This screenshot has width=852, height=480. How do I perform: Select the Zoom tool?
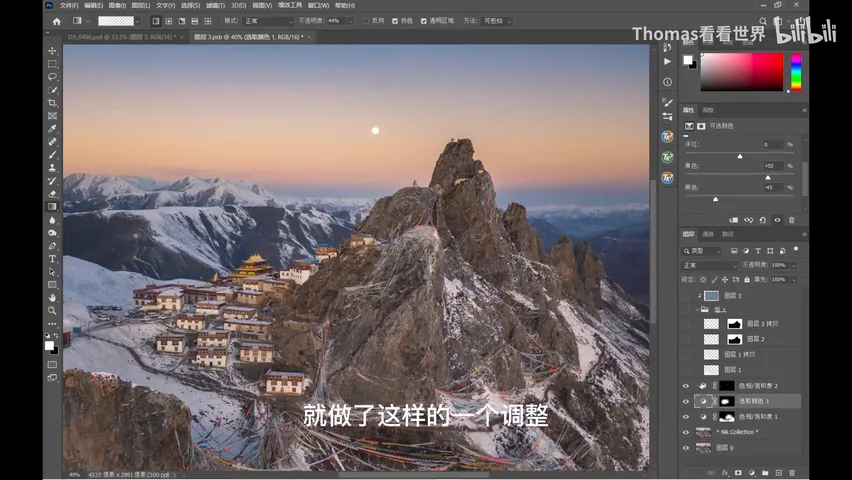[x=52, y=311]
